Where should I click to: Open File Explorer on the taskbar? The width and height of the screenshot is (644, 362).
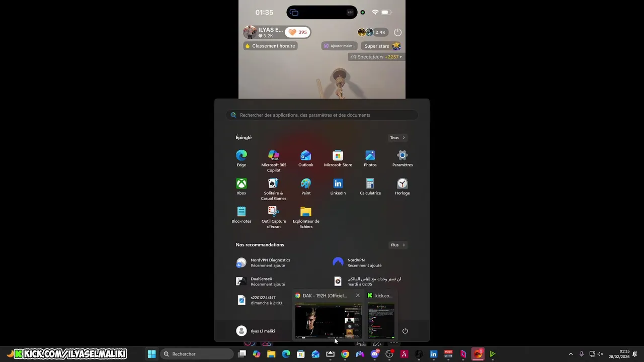pyautogui.click(x=271, y=354)
